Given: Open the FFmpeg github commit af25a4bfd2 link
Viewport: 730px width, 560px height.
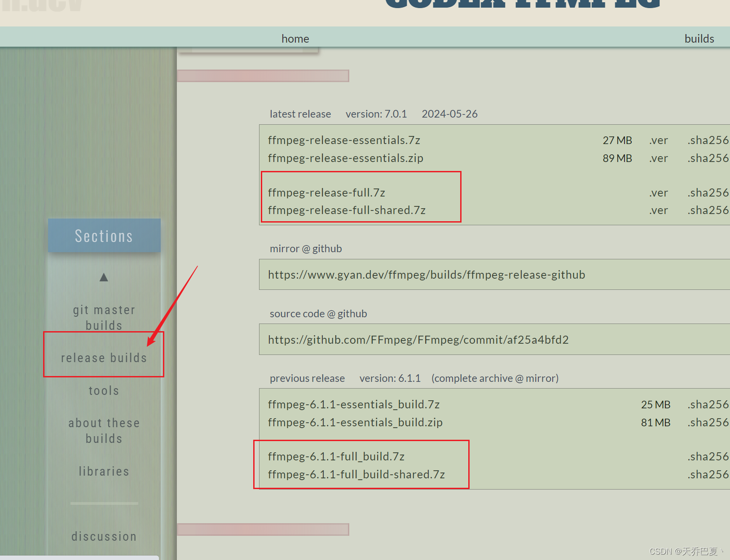Looking at the screenshot, I should click(x=418, y=340).
